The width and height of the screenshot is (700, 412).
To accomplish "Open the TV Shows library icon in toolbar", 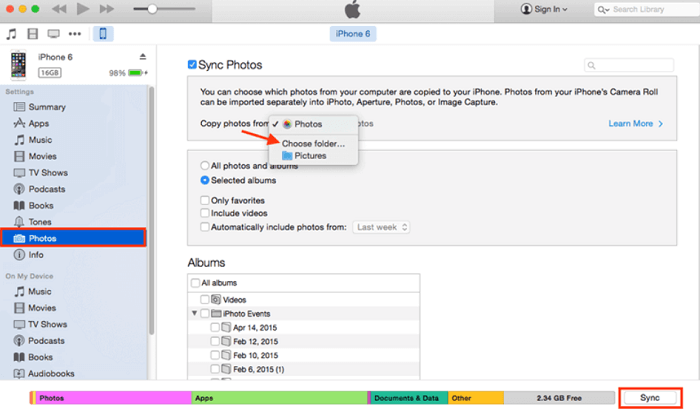I will click(x=54, y=34).
